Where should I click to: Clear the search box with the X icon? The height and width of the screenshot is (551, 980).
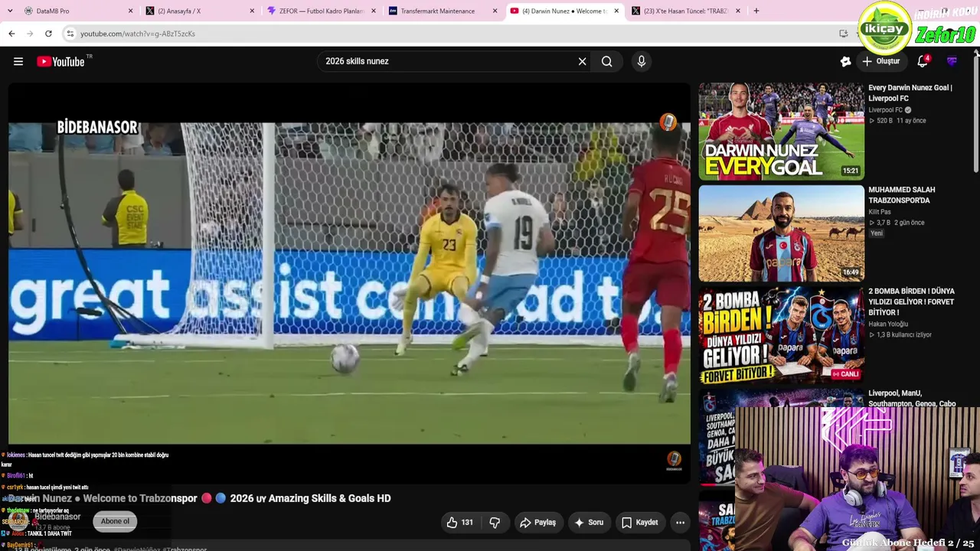tap(582, 61)
